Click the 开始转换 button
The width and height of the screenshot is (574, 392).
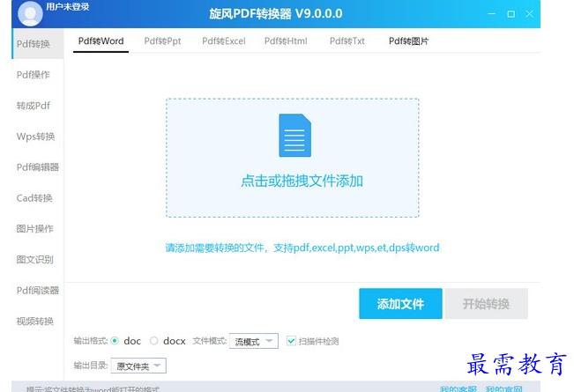click(486, 304)
